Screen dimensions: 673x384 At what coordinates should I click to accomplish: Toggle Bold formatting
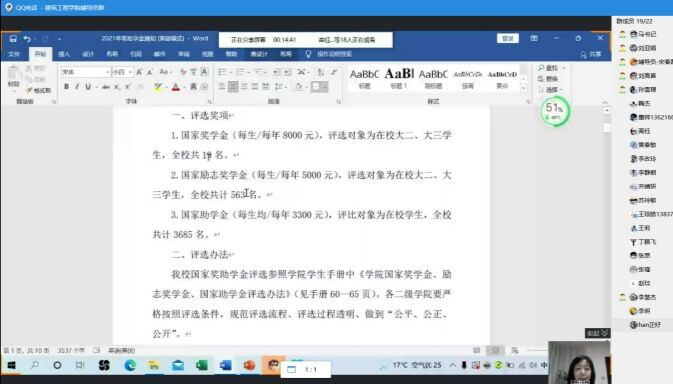67,87
